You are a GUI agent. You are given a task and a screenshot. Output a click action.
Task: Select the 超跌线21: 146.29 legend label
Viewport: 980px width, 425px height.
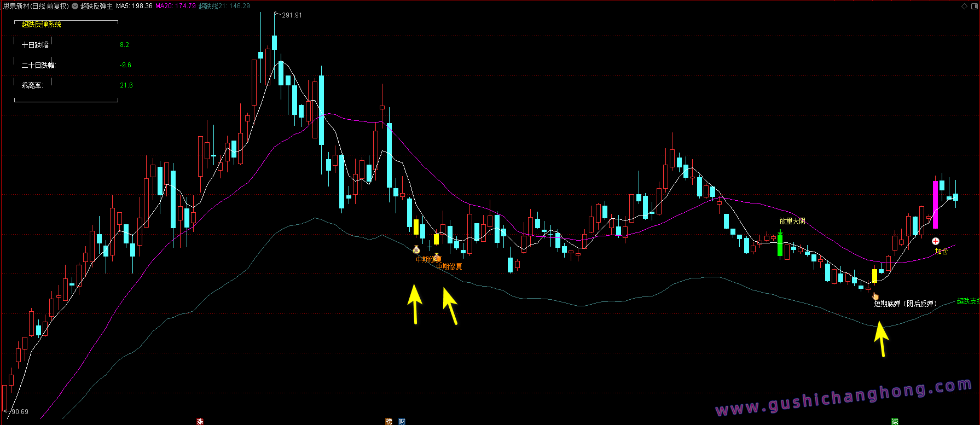point(224,6)
